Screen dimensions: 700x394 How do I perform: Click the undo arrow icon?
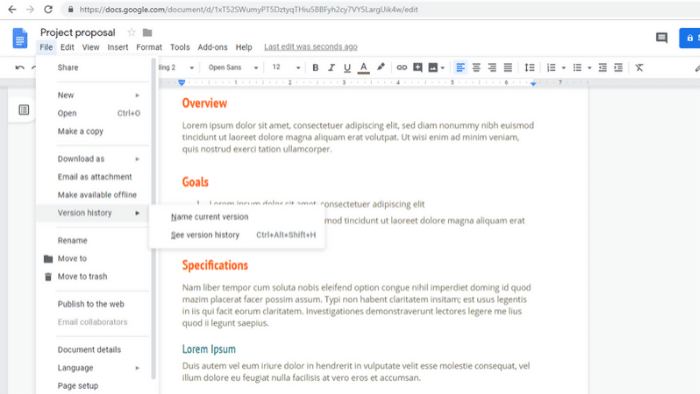click(x=20, y=68)
